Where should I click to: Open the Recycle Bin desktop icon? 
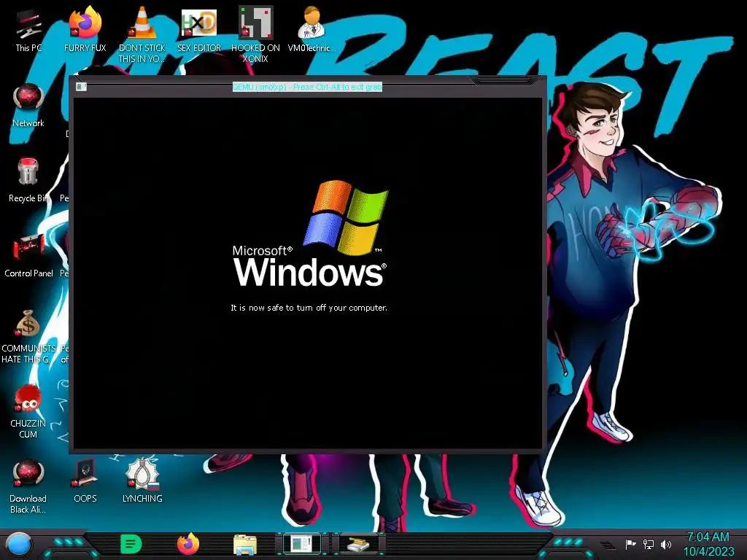(x=28, y=181)
